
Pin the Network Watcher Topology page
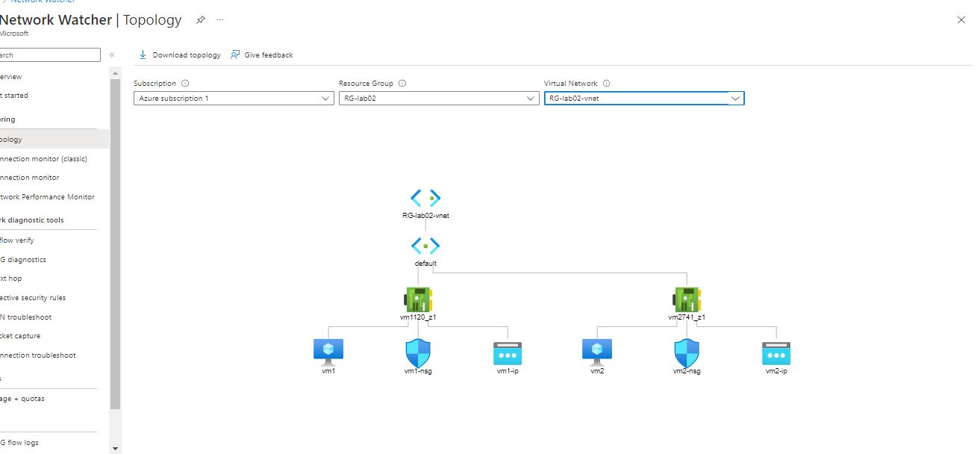click(199, 20)
